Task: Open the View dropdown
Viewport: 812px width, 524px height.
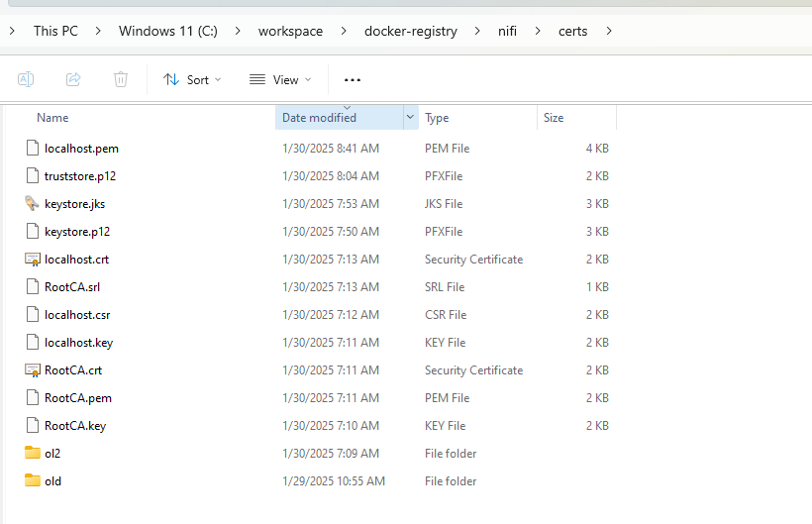Action: click(280, 79)
